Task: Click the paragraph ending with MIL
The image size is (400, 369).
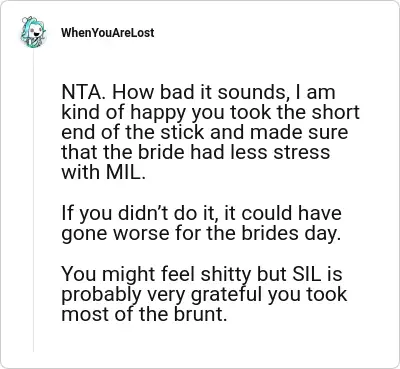Action: point(211,132)
